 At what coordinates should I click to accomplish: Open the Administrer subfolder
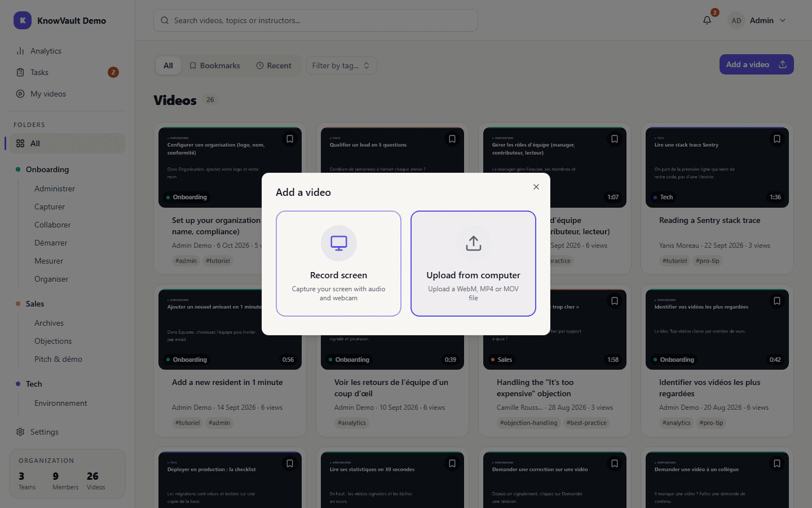[x=55, y=189]
